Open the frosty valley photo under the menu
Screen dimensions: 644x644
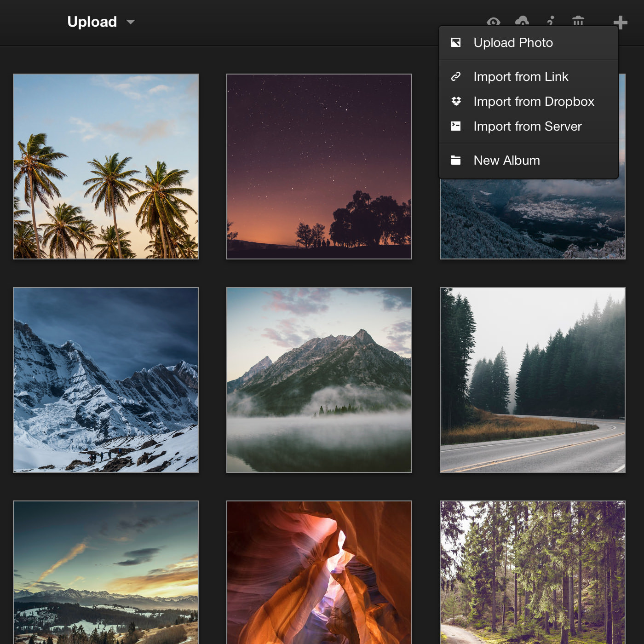pyautogui.click(x=533, y=219)
